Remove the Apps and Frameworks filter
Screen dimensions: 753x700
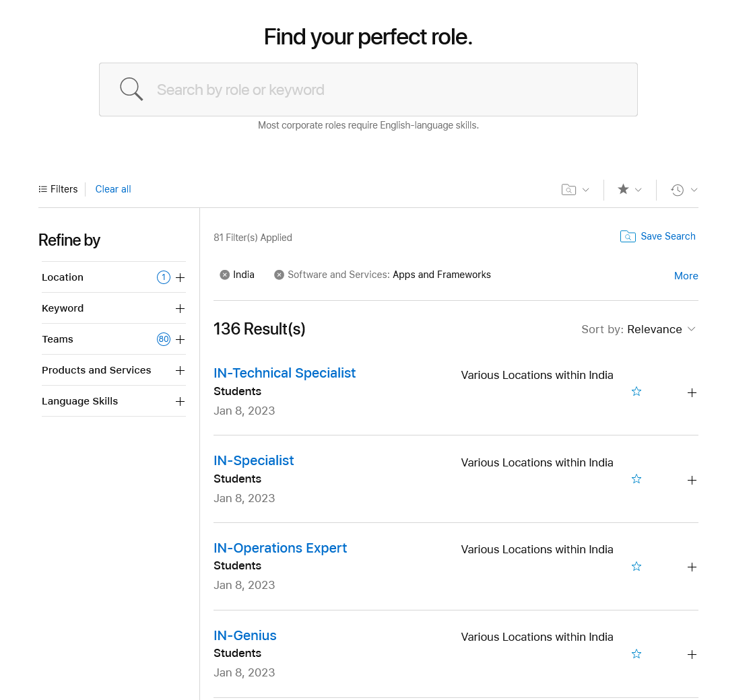pyautogui.click(x=279, y=275)
